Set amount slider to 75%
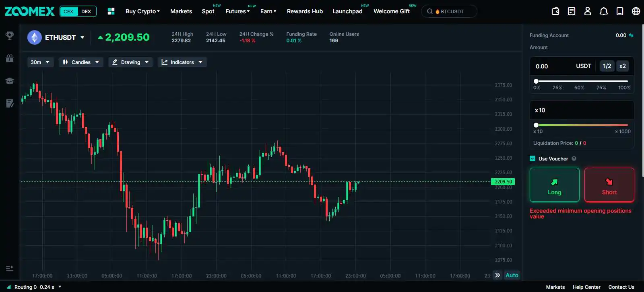This screenshot has height=292, width=644. [x=601, y=87]
